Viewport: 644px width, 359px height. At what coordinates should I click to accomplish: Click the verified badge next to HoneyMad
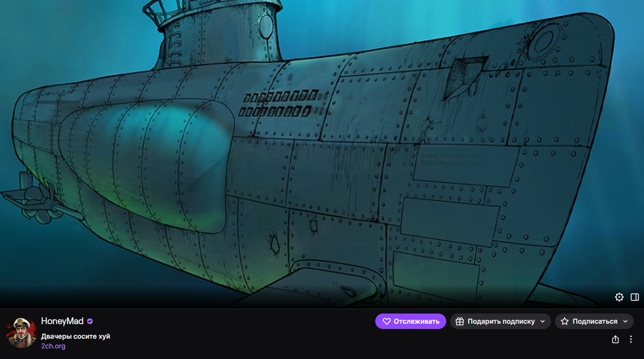tap(90, 321)
